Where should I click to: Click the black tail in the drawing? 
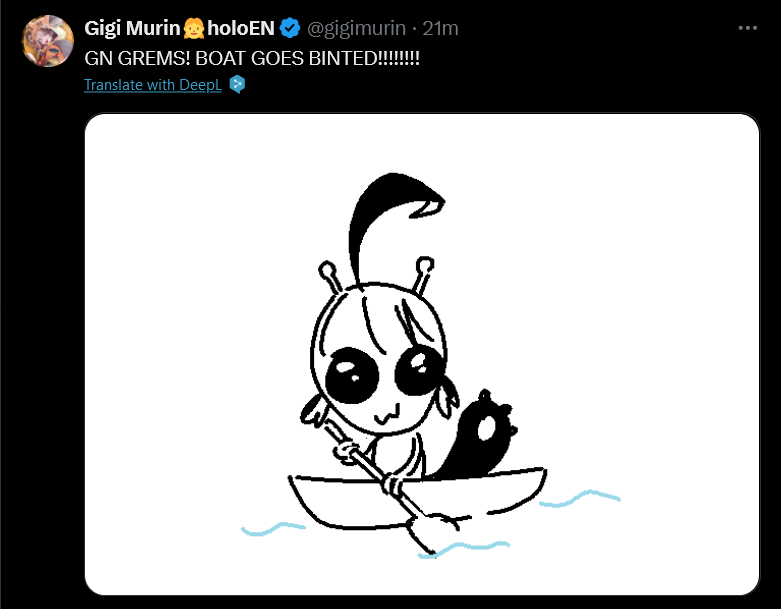pos(480,434)
